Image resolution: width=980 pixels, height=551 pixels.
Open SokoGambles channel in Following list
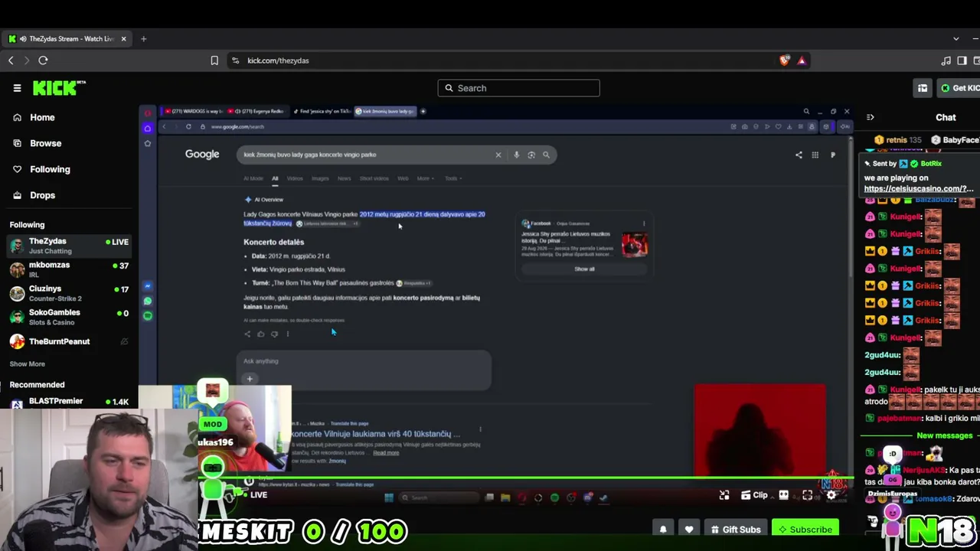click(x=69, y=317)
